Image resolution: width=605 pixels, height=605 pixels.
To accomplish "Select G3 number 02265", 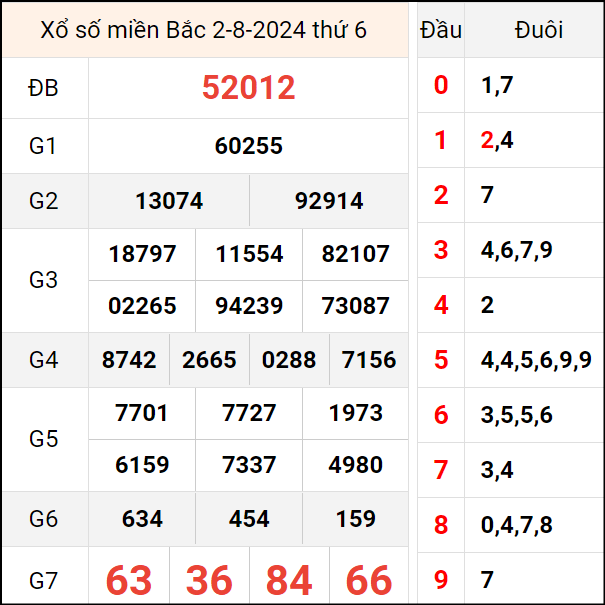I will [x=142, y=306].
